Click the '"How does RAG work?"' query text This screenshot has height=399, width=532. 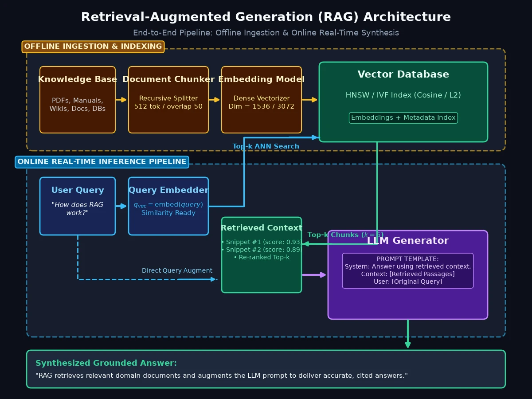(x=78, y=209)
